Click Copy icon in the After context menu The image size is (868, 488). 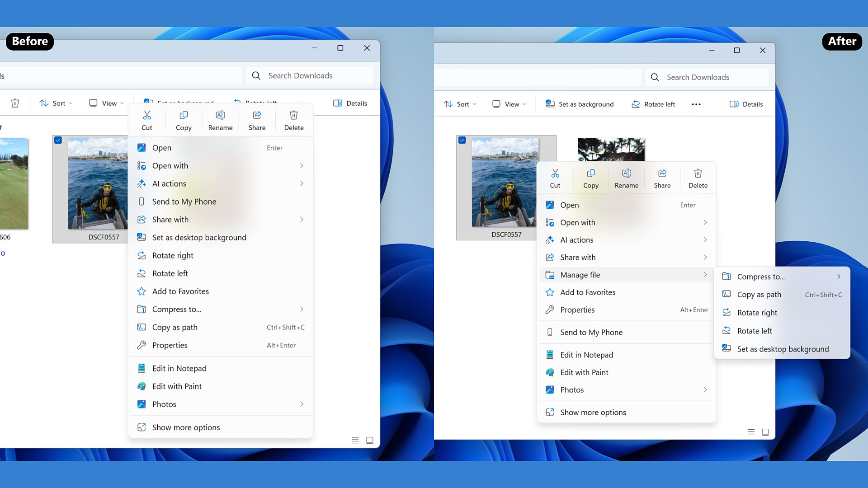point(590,174)
